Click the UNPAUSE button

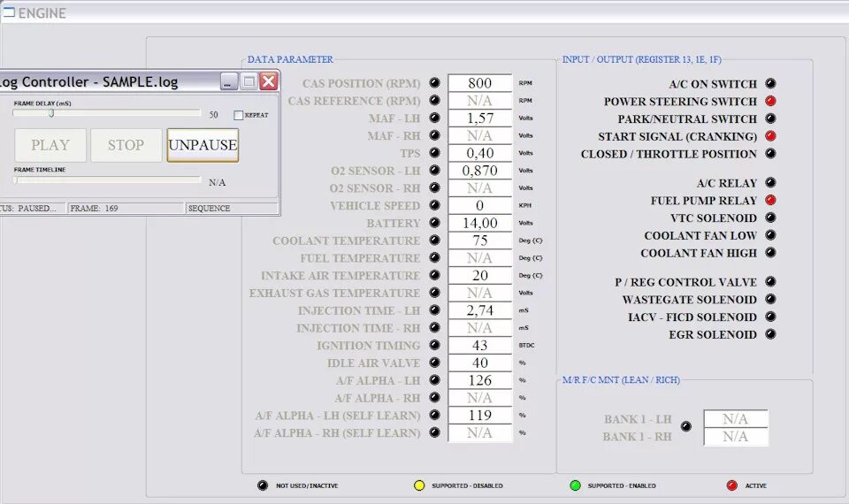(x=203, y=145)
